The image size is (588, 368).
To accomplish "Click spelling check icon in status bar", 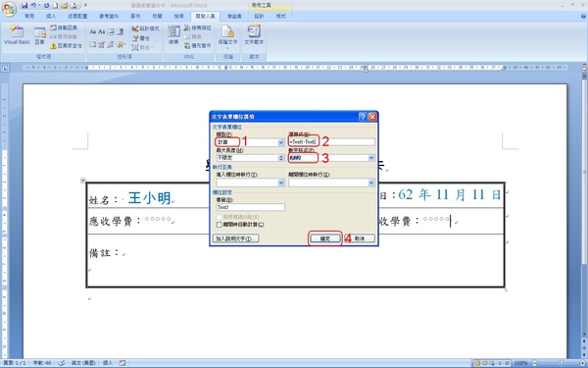I will pyautogui.click(x=62, y=363).
